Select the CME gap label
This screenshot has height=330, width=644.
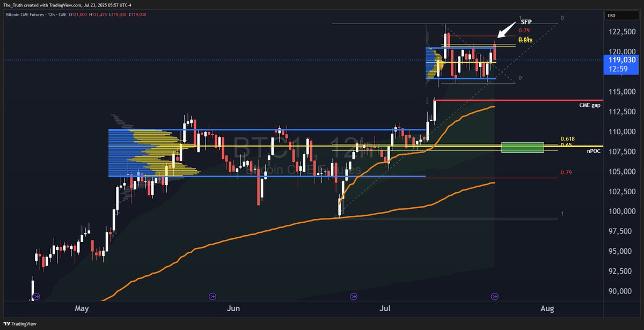(589, 106)
